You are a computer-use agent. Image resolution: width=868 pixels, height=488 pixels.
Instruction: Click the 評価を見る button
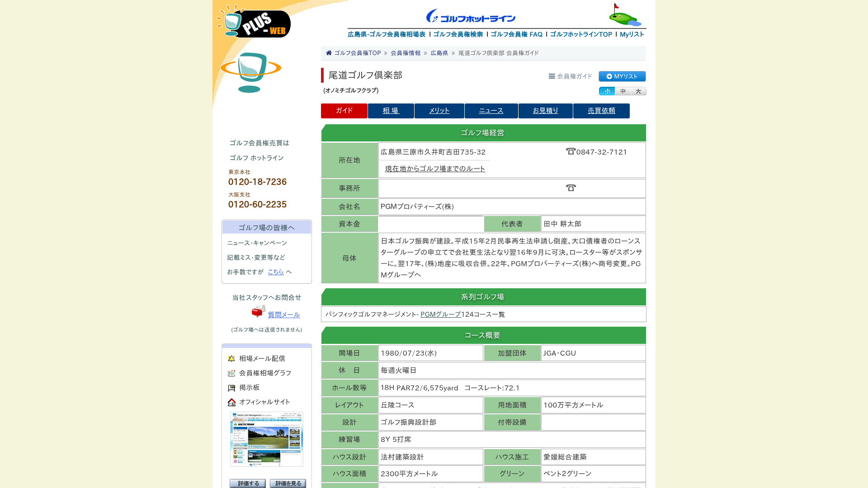coord(288,483)
